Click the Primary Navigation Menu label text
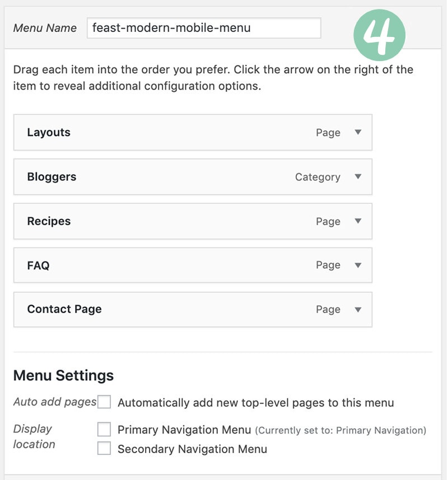 pos(184,430)
